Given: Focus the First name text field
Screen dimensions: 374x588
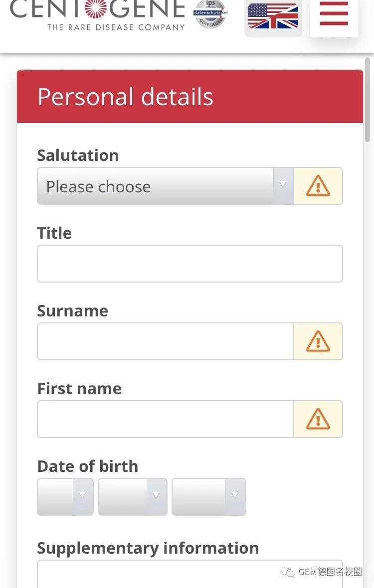Looking at the screenshot, I should pyautogui.click(x=165, y=420).
